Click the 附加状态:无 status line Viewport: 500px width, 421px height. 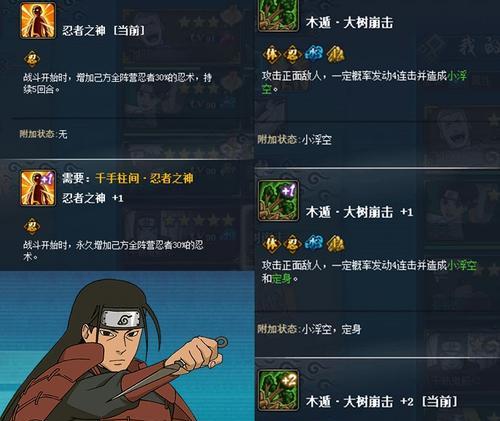point(43,134)
